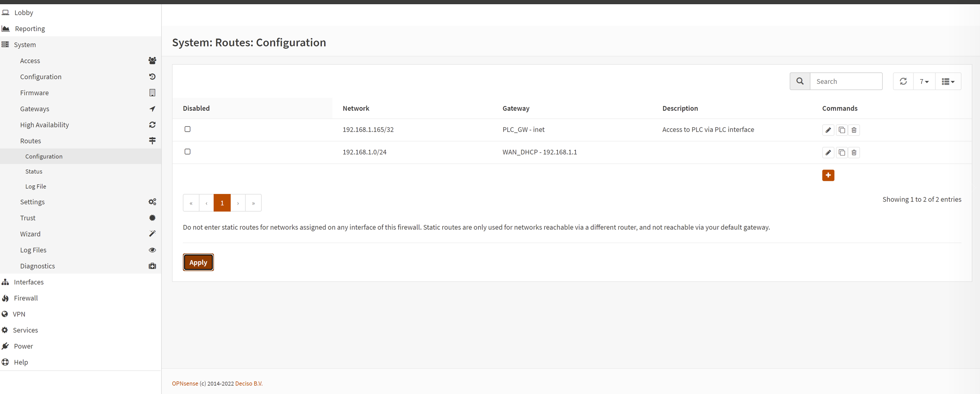Screen dimensions: 980x394
Task: Open the column selection dropdown
Action: [948, 81]
